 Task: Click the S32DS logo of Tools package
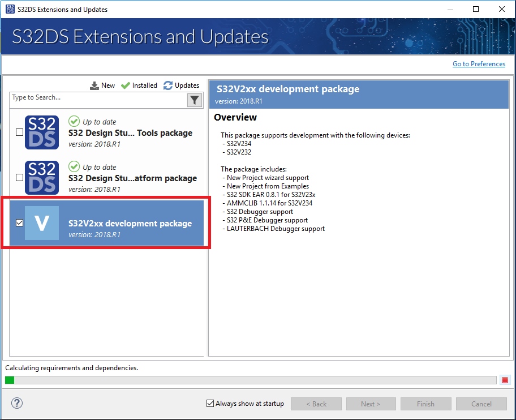42,132
